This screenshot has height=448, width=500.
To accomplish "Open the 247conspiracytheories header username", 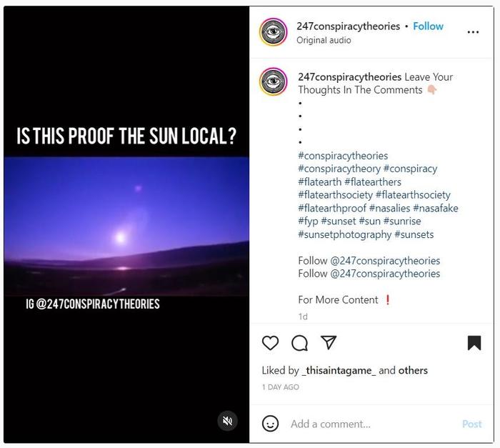I will 349,26.
